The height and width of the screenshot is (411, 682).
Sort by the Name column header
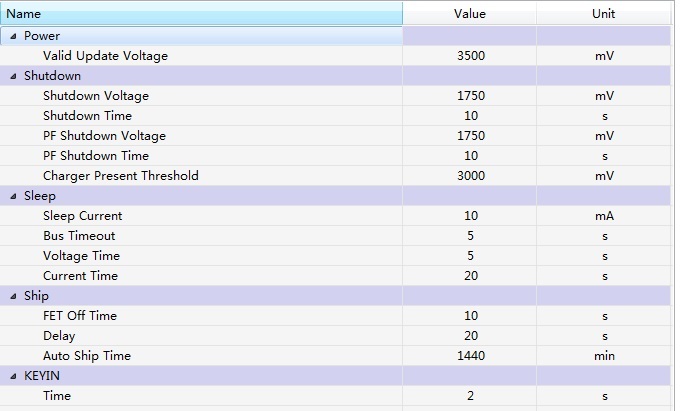[x=200, y=14]
